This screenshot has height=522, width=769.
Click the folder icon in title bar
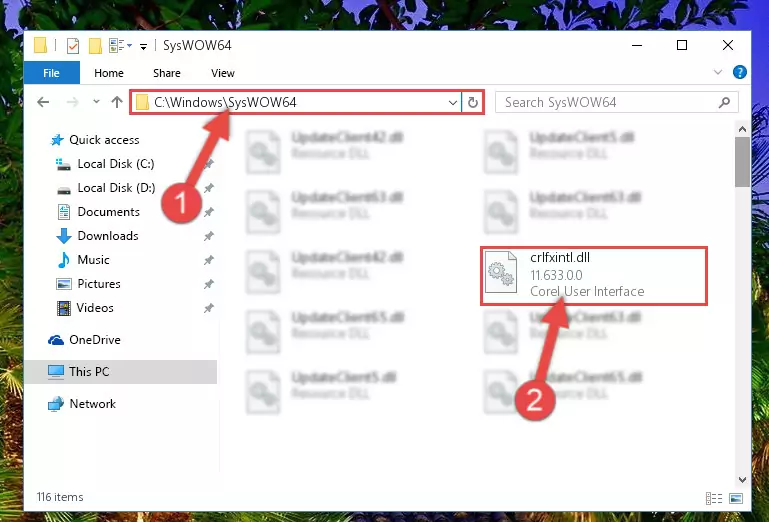[40, 46]
